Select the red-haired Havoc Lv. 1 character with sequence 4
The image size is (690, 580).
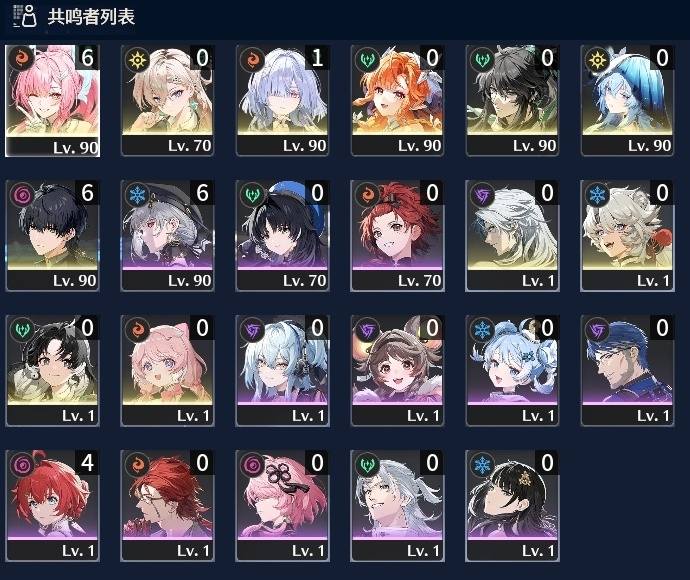pyautogui.click(x=52, y=506)
